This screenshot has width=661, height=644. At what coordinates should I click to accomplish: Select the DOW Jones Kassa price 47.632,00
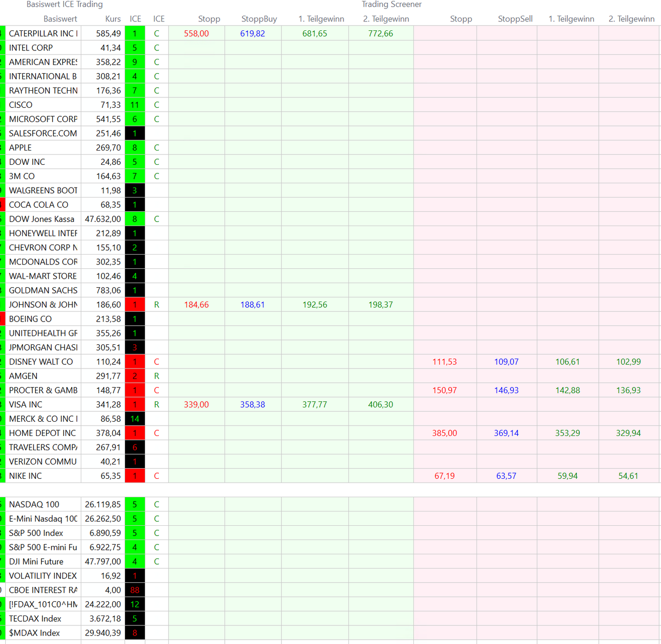(x=103, y=219)
